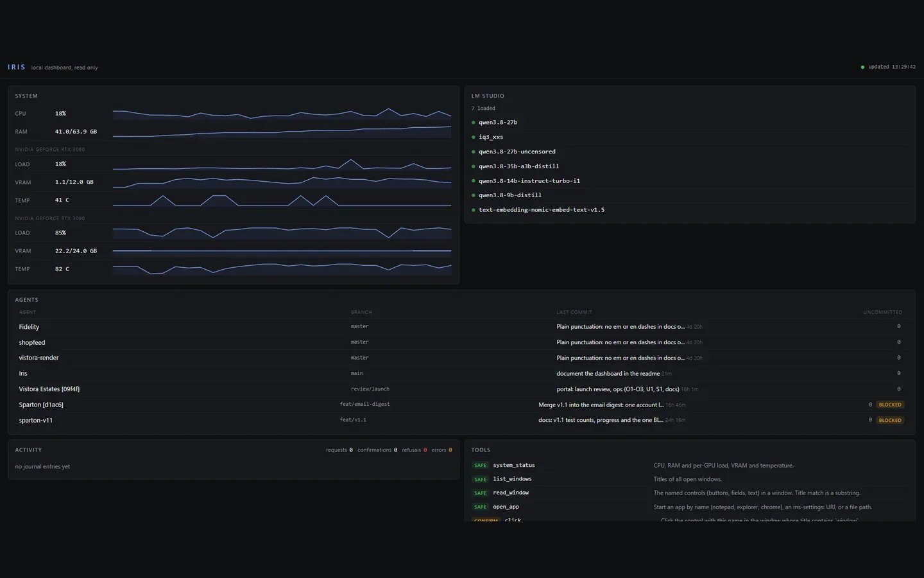Click the SAFE badge next to read_window
The height and width of the screenshot is (578, 924).
tap(480, 493)
